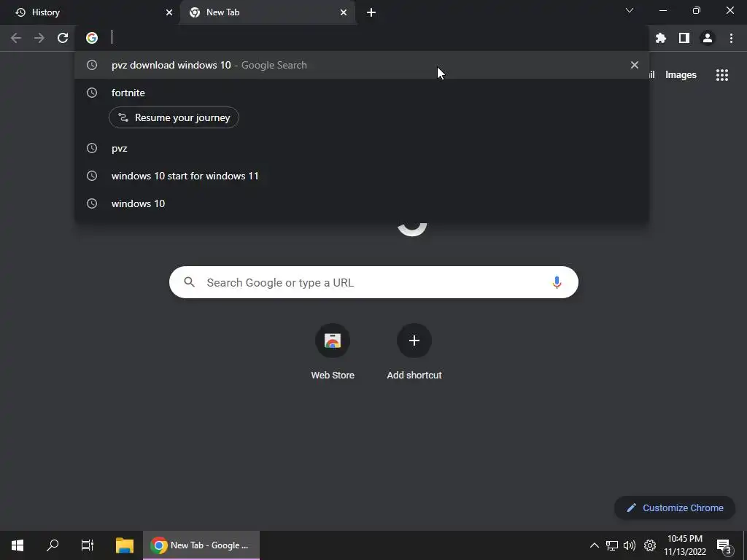Go forward with the browser forward arrow
The image size is (747, 560).
pyautogui.click(x=39, y=38)
